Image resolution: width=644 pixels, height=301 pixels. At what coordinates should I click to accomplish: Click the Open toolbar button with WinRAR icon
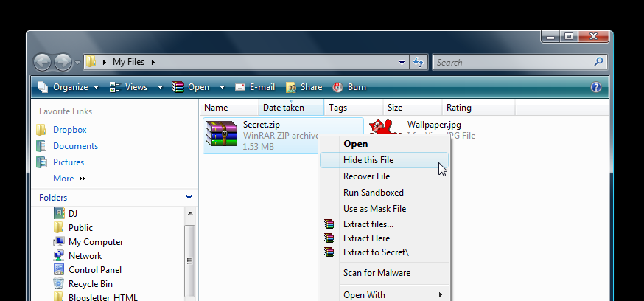pos(191,87)
